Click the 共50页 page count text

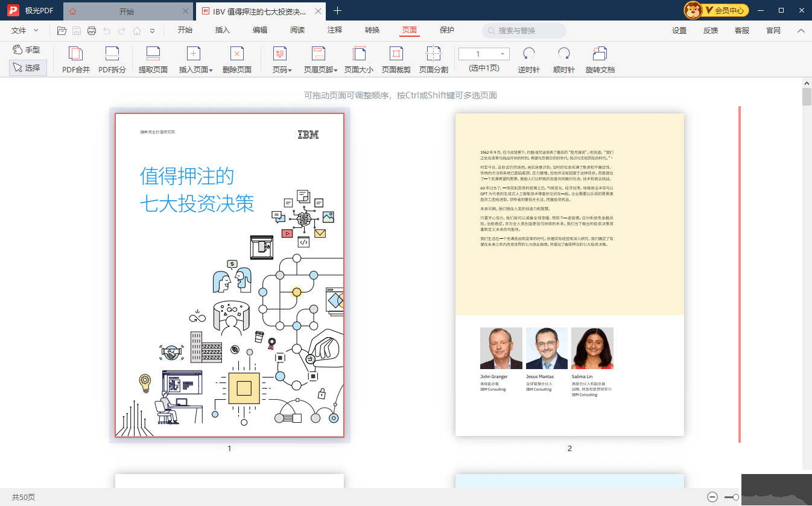coord(24,498)
